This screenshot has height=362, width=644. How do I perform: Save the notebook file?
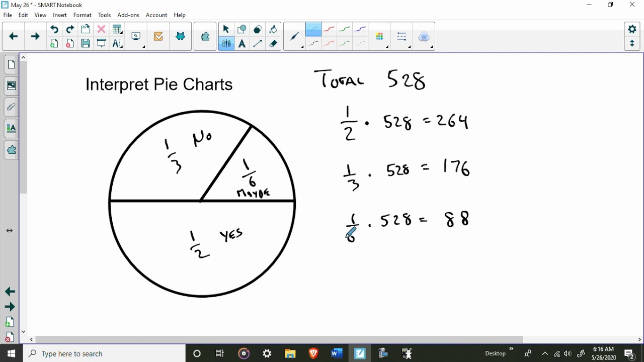[x=86, y=44]
